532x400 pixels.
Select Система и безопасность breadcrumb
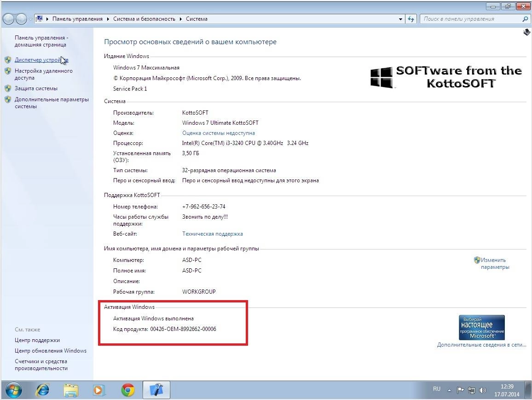coord(144,19)
